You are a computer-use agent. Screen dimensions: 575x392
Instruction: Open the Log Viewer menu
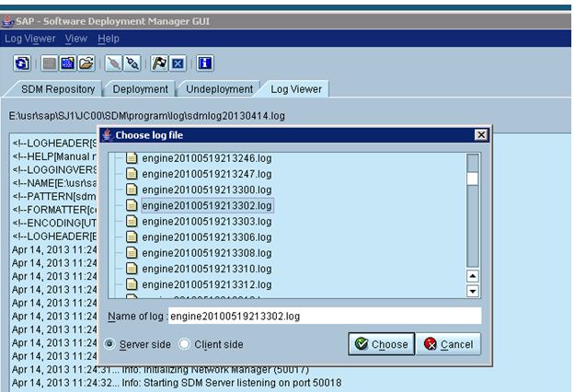(x=30, y=39)
